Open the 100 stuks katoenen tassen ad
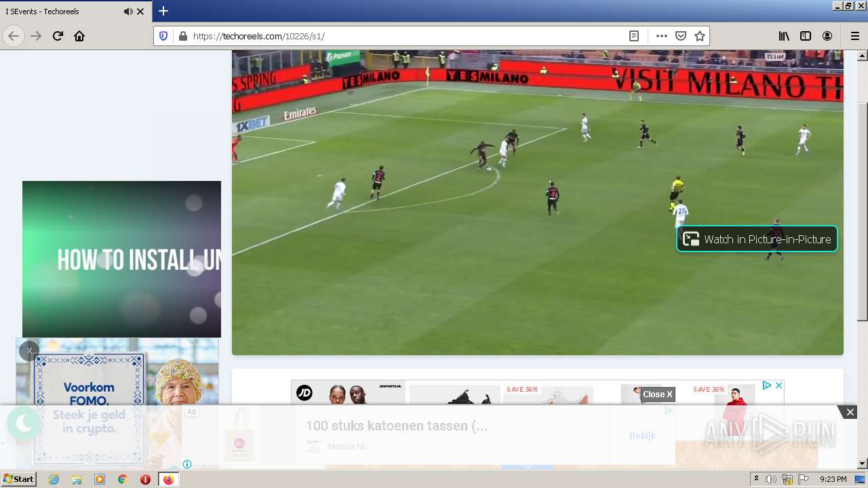This screenshot has height=488, width=868. tap(397, 426)
